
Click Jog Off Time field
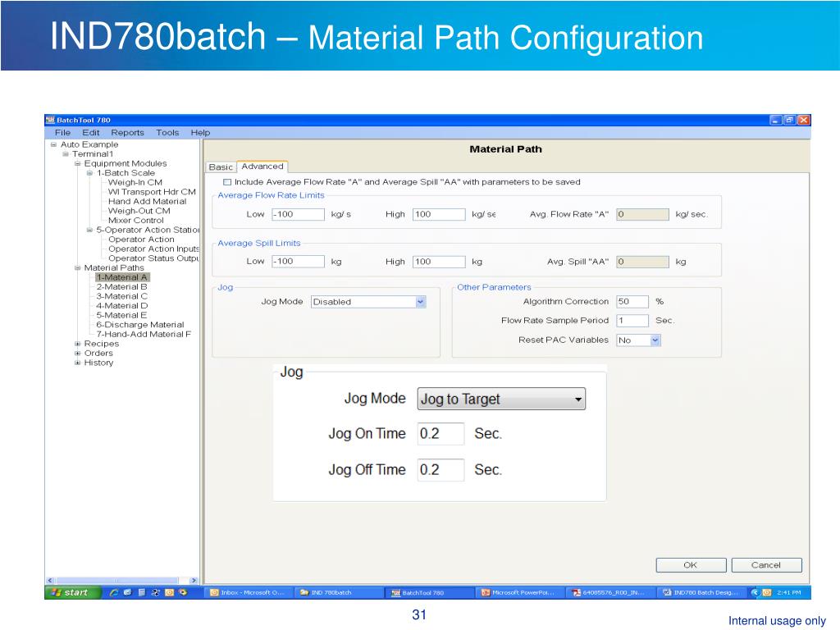point(441,470)
